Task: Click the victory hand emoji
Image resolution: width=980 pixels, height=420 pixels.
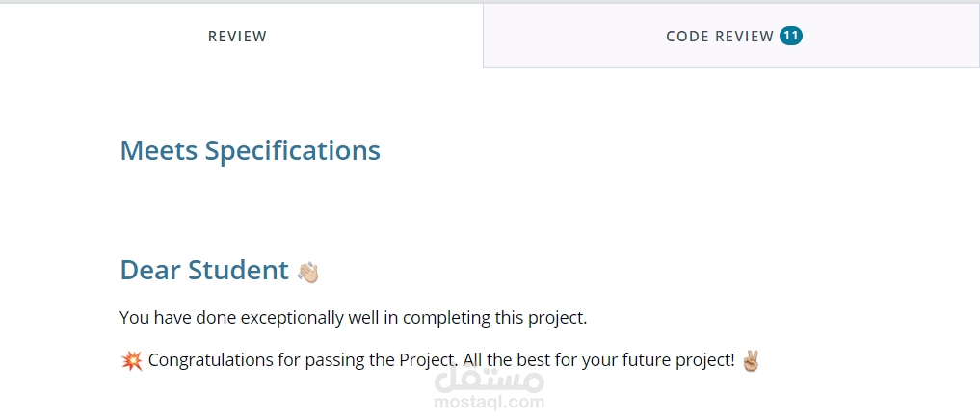Action: click(750, 360)
